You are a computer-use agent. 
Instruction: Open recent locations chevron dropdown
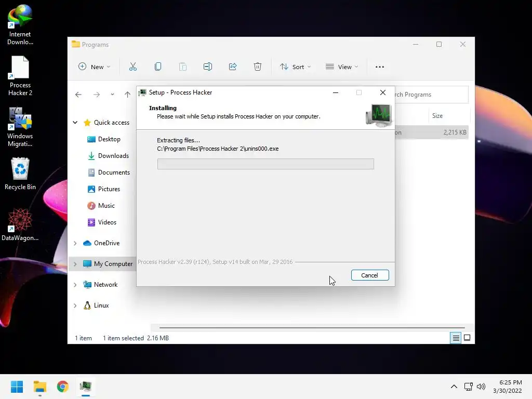tap(112, 95)
